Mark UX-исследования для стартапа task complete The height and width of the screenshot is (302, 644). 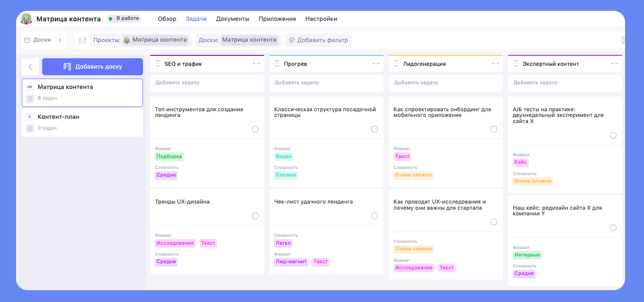tap(494, 222)
